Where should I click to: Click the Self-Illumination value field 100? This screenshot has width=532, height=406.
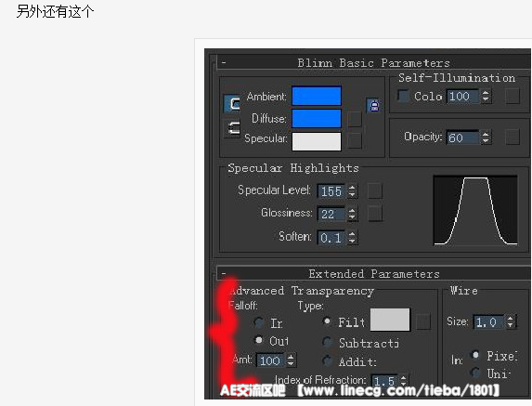click(463, 96)
